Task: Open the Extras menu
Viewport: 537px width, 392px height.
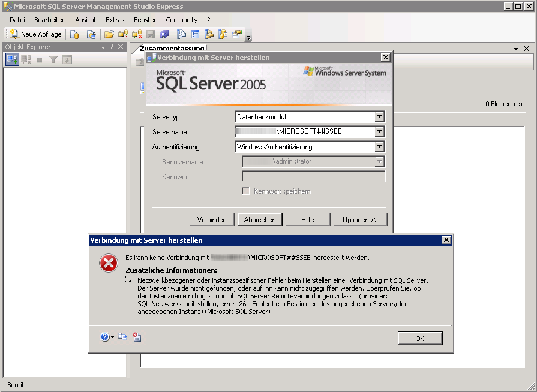Action: click(115, 20)
